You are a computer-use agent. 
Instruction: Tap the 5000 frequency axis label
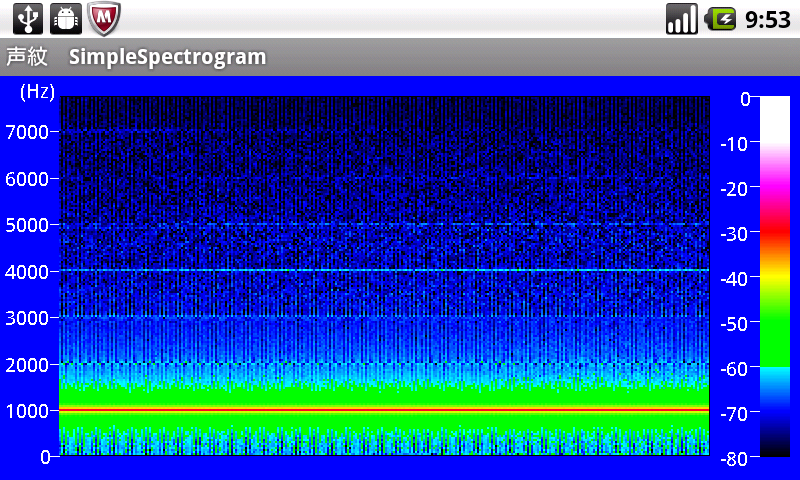27,225
